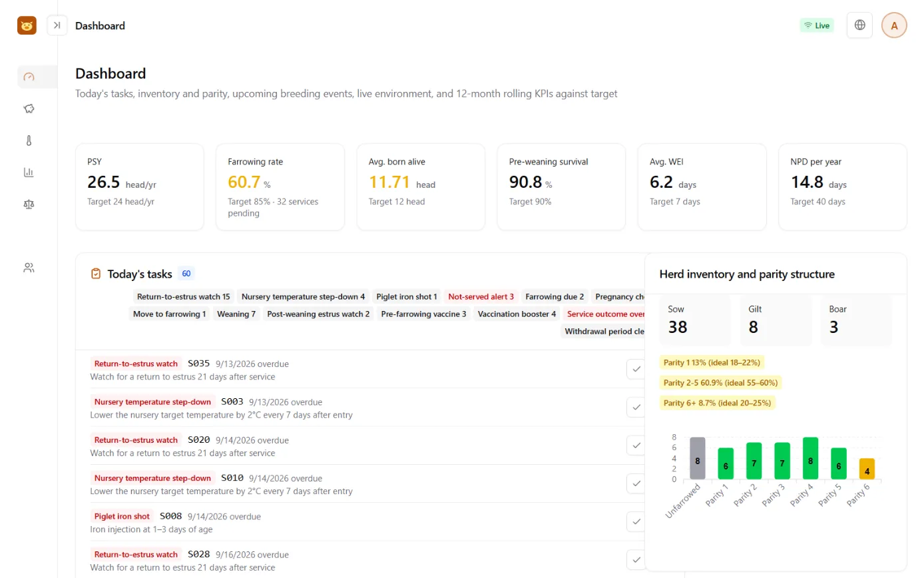Click the Gilt 8 inventory tile

point(776,320)
